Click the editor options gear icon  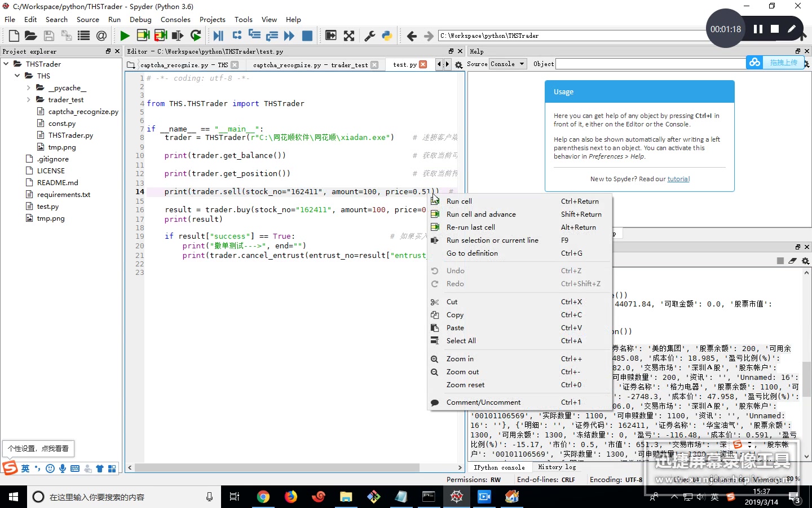click(x=458, y=65)
